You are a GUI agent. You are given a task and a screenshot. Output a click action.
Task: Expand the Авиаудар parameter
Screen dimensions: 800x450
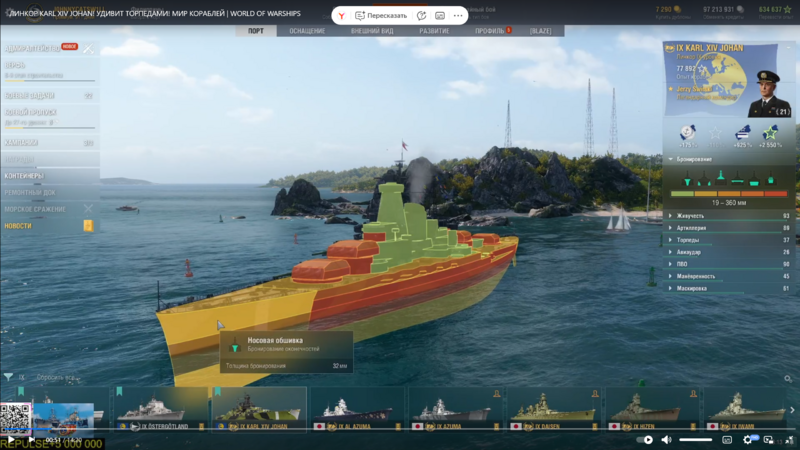729,252
